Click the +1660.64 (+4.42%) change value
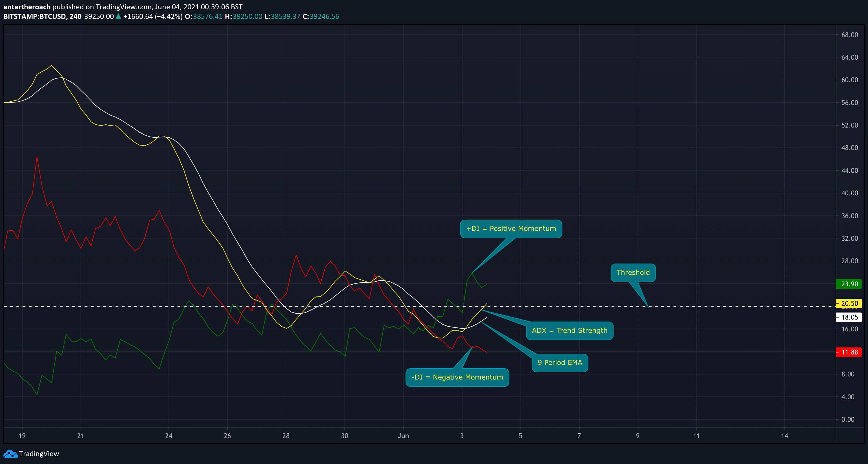The image size is (868, 464). 153,17
